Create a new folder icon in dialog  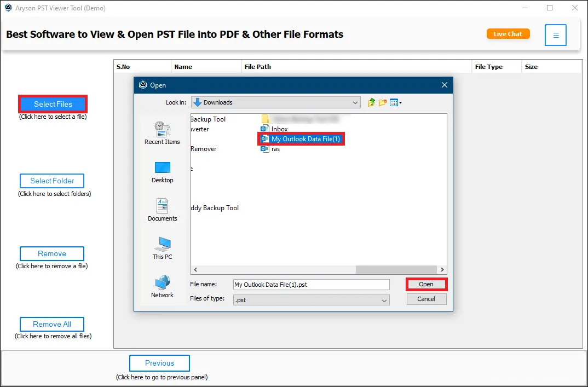point(383,102)
